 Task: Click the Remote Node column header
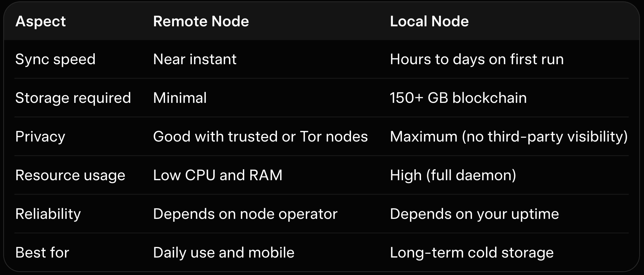click(x=201, y=21)
